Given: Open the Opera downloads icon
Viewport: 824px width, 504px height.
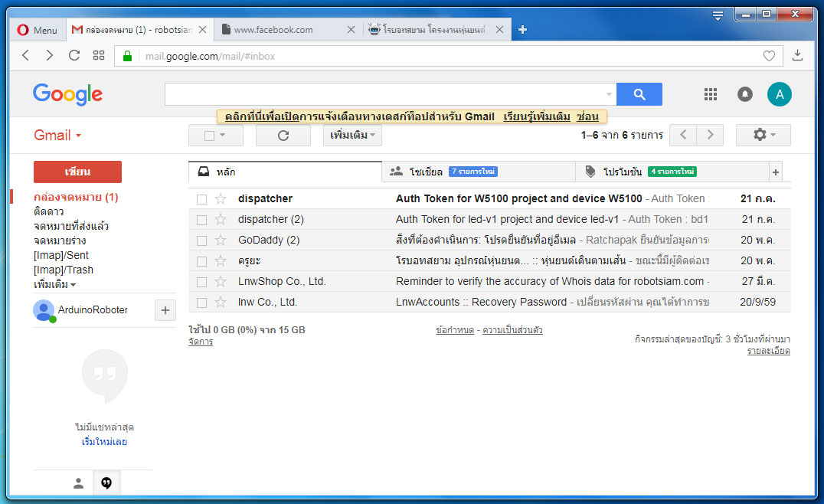Looking at the screenshot, I should tap(797, 55).
